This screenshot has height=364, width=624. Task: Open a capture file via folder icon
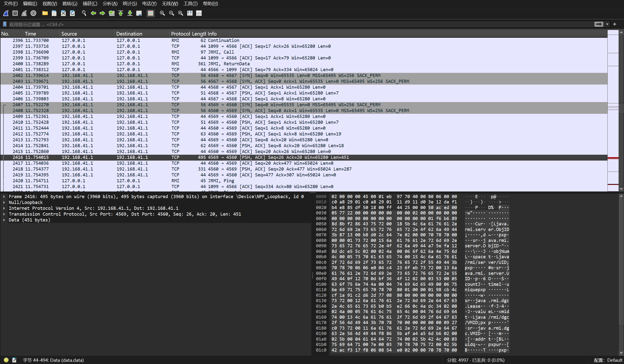(x=45, y=13)
